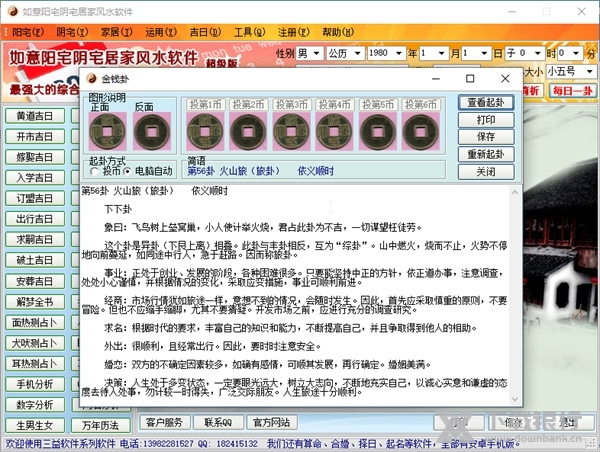Open 万年历法 button
Viewport: 600px width, 452px height.
[x=101, y=426]
